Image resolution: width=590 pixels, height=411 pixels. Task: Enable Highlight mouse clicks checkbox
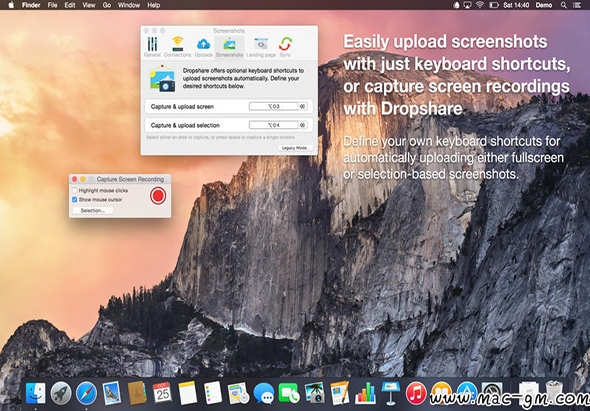tap(75, 190)
